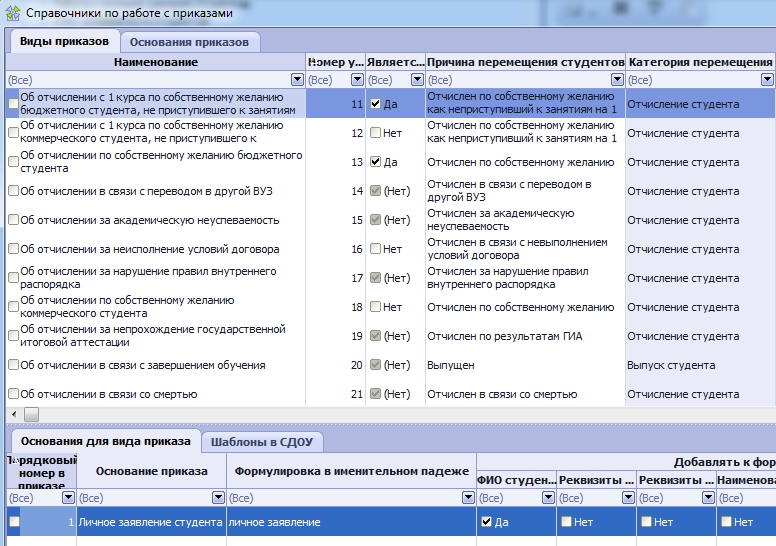The height and width of the screenshot is (546, 776).
Task: Toggle the Нет checkbox in row 16
Action: tap(376, 248)
